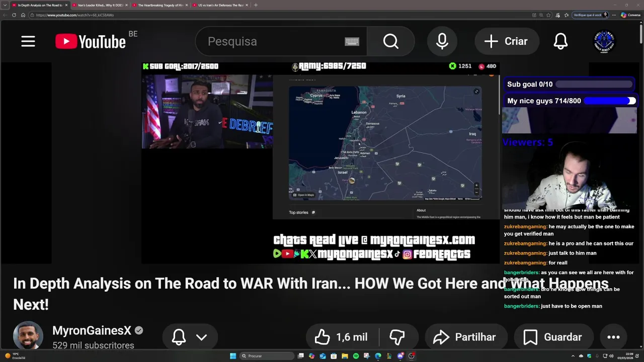The height and width of the screenshot is (362, 644).
Task: Open Task View in taskbar
Action: (x=301, y=356)
